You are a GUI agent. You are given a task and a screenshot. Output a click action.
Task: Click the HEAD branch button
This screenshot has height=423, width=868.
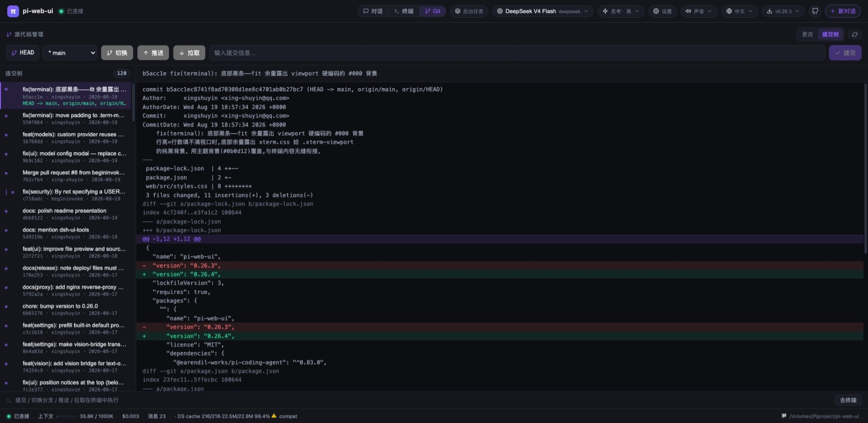[x=23, y=53]
